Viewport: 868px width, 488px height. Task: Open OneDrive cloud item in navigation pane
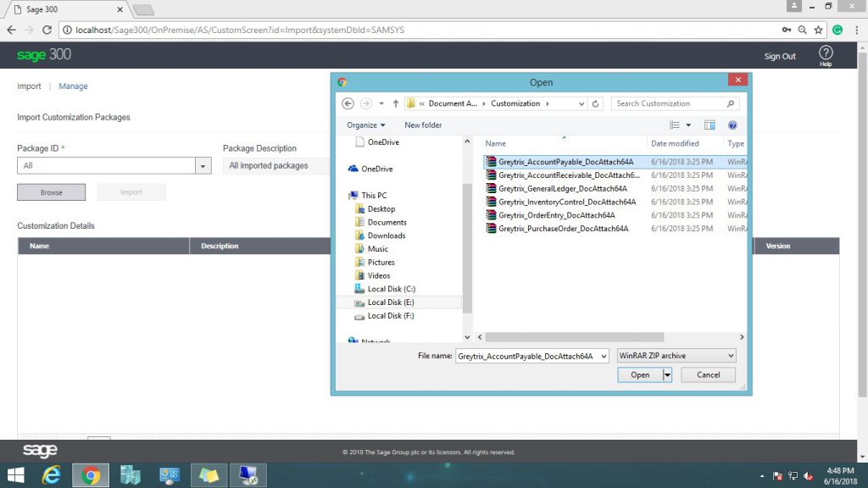376,169
